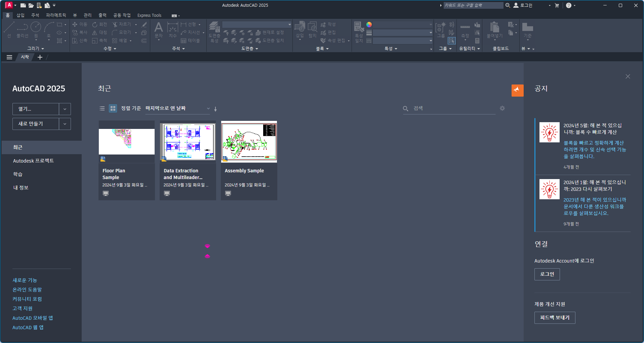Expand the 그리기 panel flyout

(x=36, y=48)
